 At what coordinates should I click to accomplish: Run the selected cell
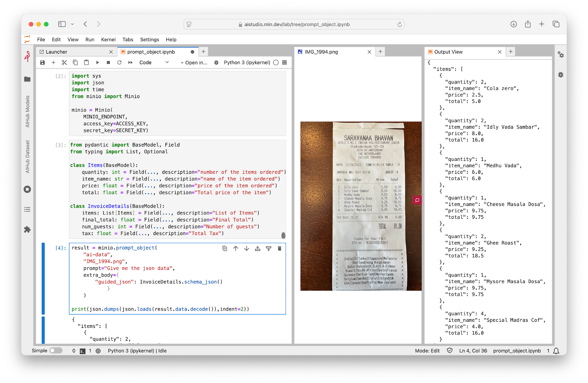97,62
